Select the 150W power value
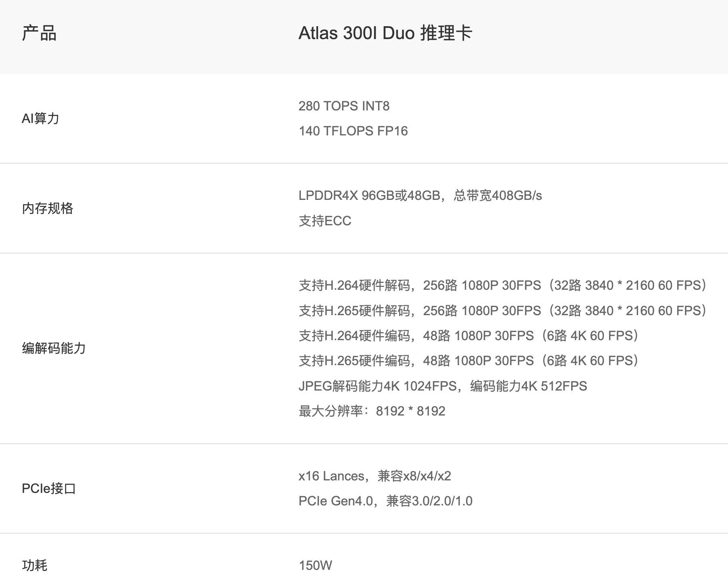 [x=315, y=565]
